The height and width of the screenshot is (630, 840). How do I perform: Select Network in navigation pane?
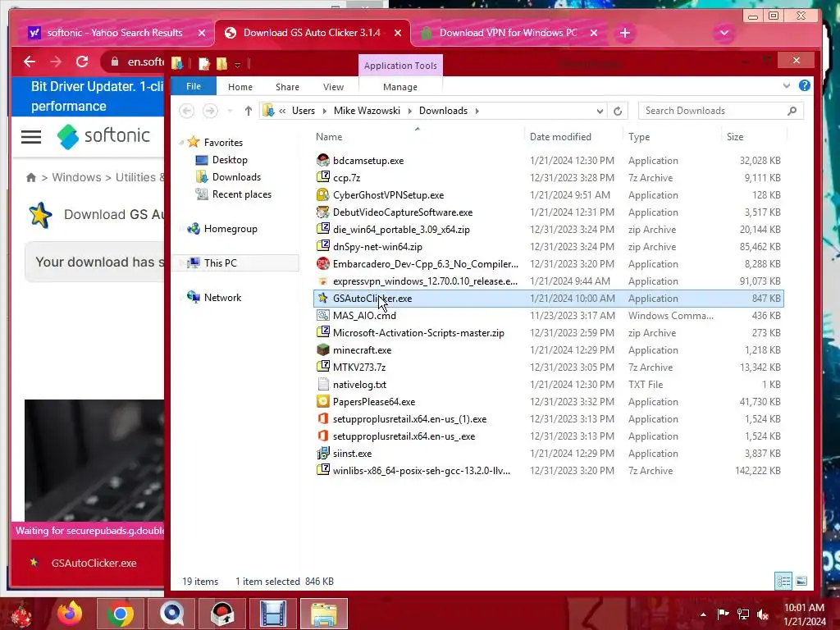[222, 297]
